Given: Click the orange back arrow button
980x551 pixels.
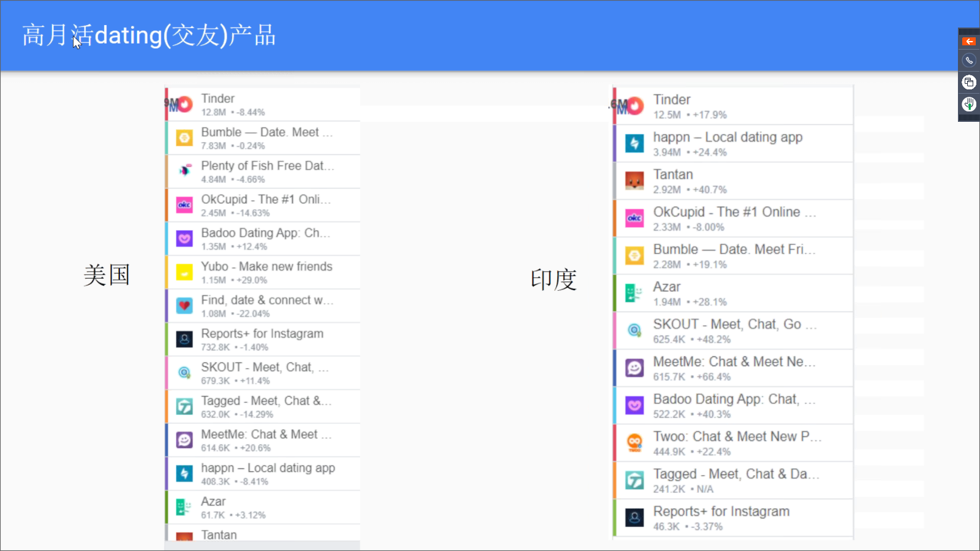Looking at the screenshot, I should (x=968, y=42).
